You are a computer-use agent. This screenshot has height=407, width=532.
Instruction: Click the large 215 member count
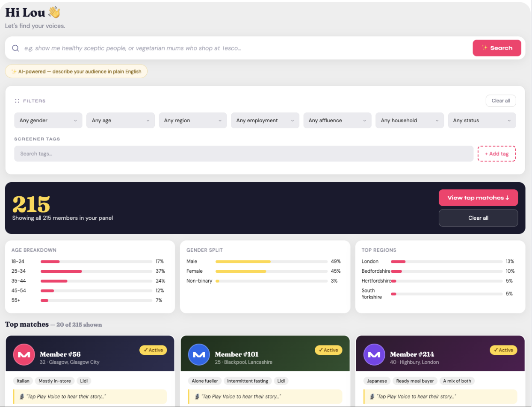click(x=31, y=204)
